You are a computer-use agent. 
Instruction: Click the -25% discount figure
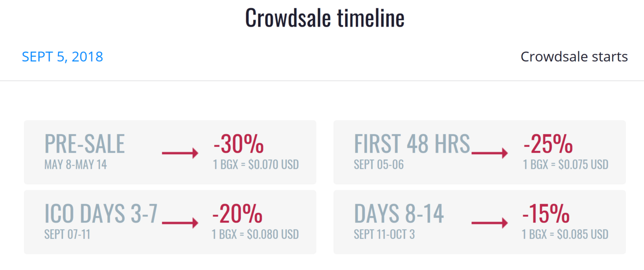548,144
